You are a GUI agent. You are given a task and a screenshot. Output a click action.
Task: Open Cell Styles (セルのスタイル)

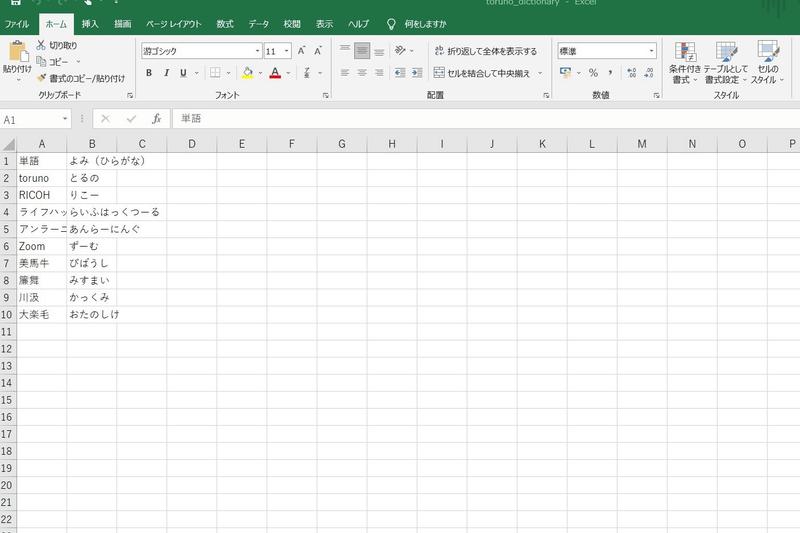click(x=767, y=63)
